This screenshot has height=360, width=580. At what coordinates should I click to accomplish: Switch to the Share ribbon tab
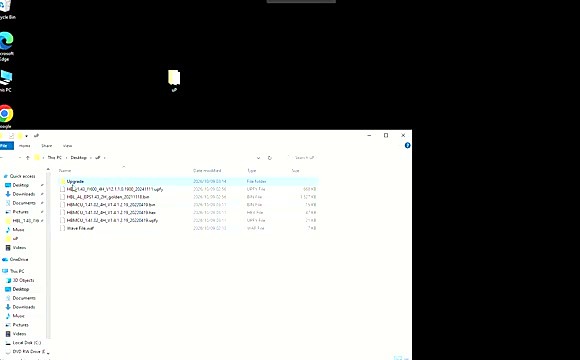tap(47, 146)
